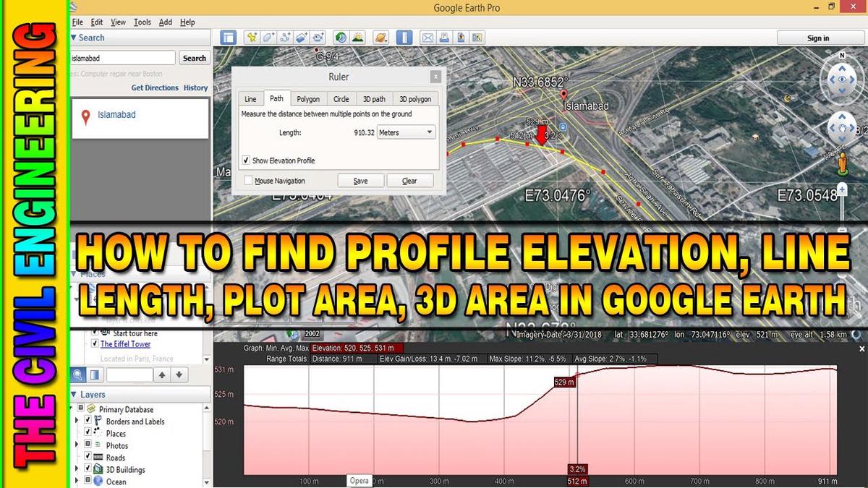Click inside the Search input field
The height and width of the screenshot is (488, 868).
click(x=122, y=57)
